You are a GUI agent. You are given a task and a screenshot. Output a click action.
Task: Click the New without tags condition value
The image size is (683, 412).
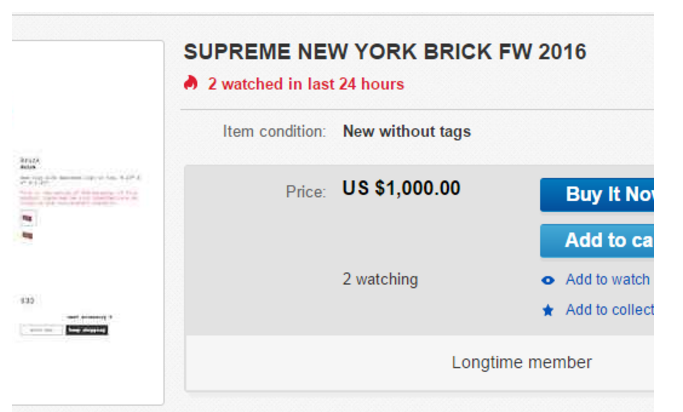(406, 131)
